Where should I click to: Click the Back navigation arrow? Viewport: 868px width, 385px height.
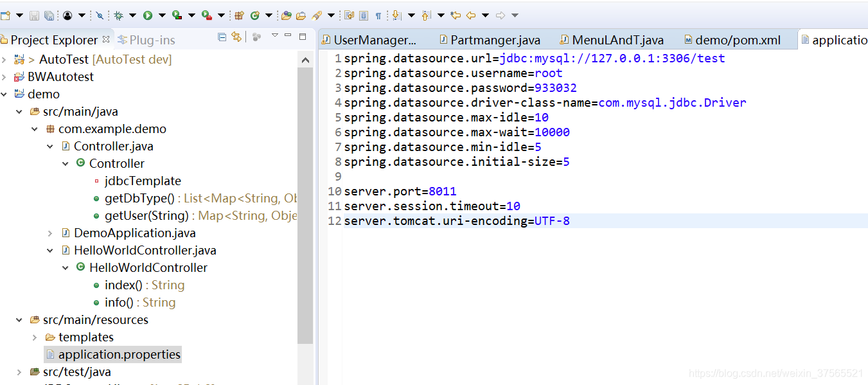[471, 15]
